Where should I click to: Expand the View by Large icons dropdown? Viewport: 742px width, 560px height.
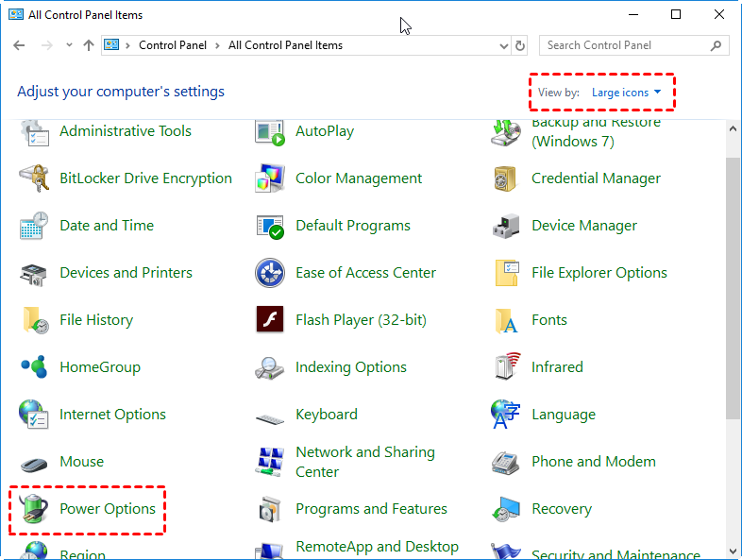point(627,93)
